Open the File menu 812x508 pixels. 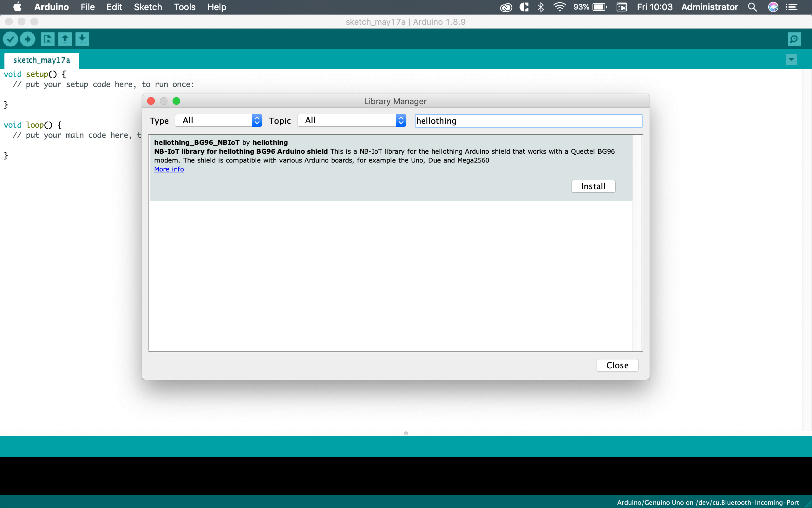(x=88, y=7)
